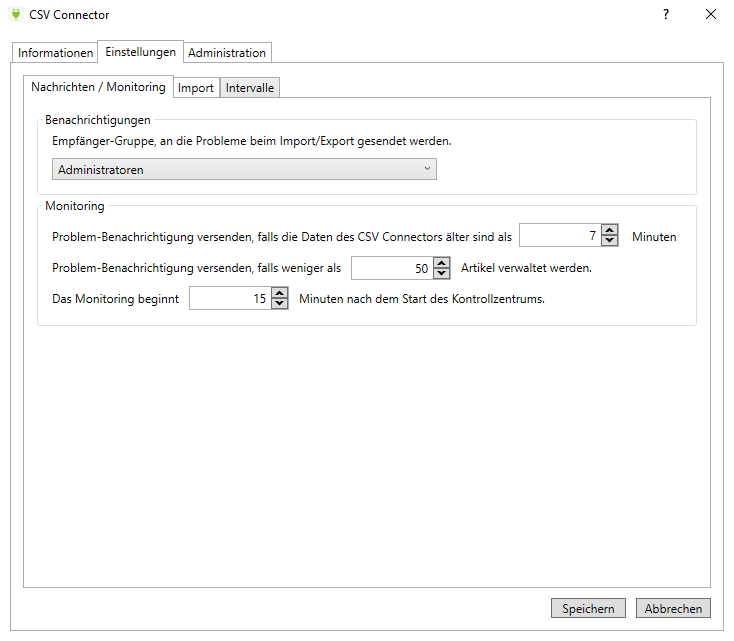Click the Artikel count field showing 50
734x641 pixels.
click(392, 268)
